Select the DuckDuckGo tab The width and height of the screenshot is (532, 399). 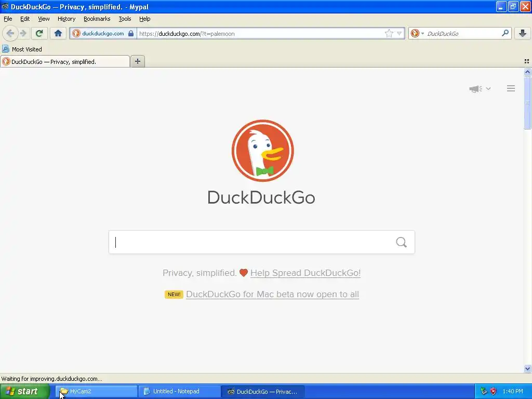tap(65, 61)
